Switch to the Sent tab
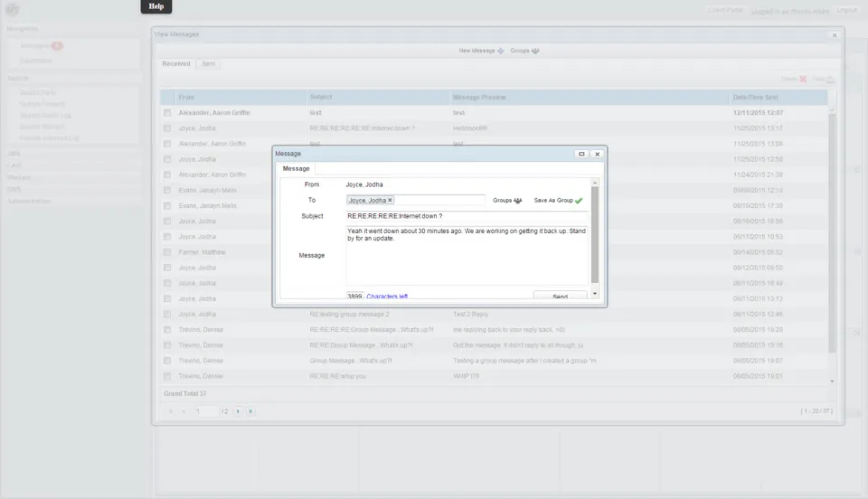 coord(208,64)
